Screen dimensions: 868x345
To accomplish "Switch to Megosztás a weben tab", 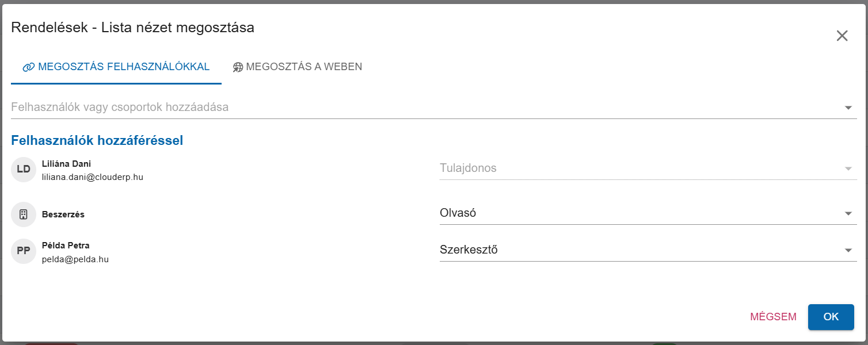I will 298,67.
